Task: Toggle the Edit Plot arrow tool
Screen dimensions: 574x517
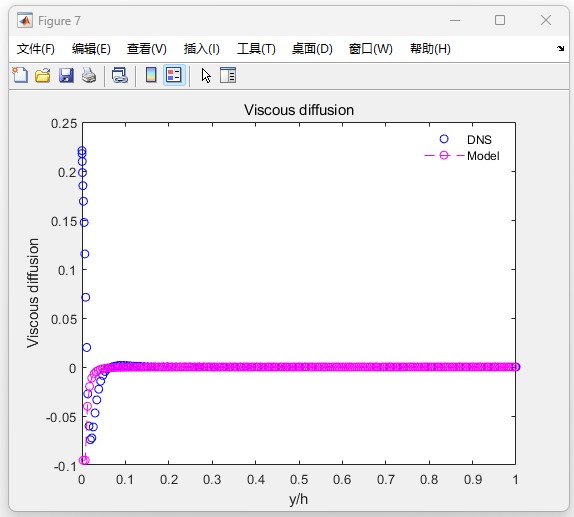Action: (206, 75)
